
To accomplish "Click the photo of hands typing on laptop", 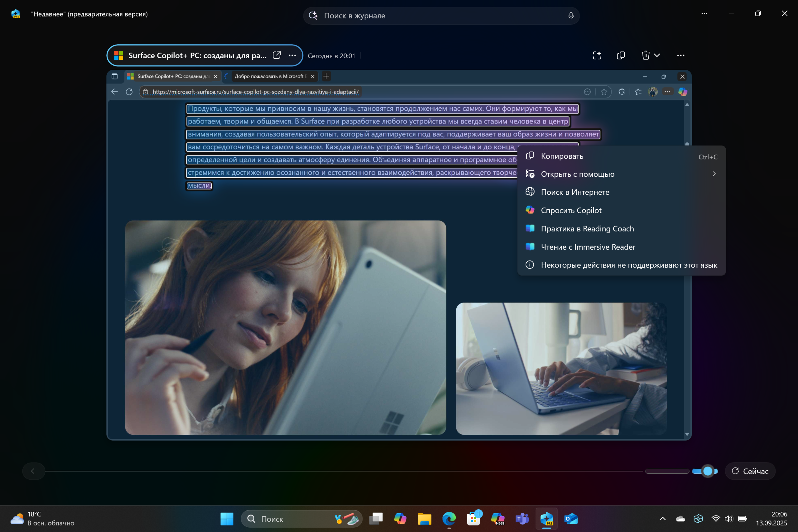I will click(561, 368).
